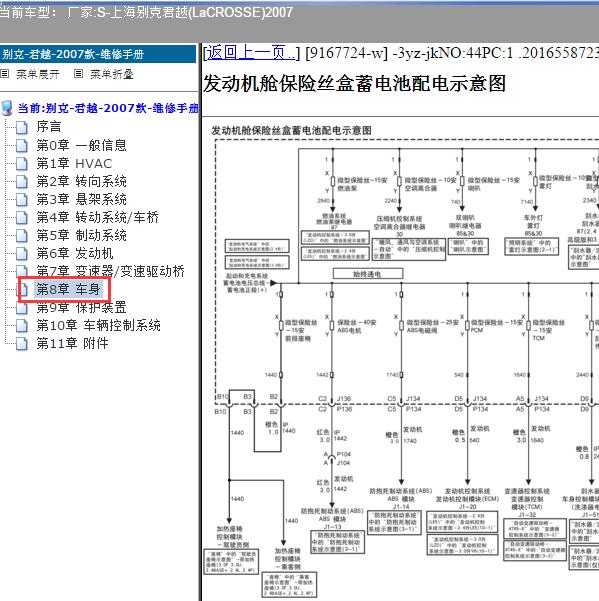Viewport: 599px width, 601px height.
Task: Click the page icon beside 第6章 发动机
Action: tap(22, 253)
